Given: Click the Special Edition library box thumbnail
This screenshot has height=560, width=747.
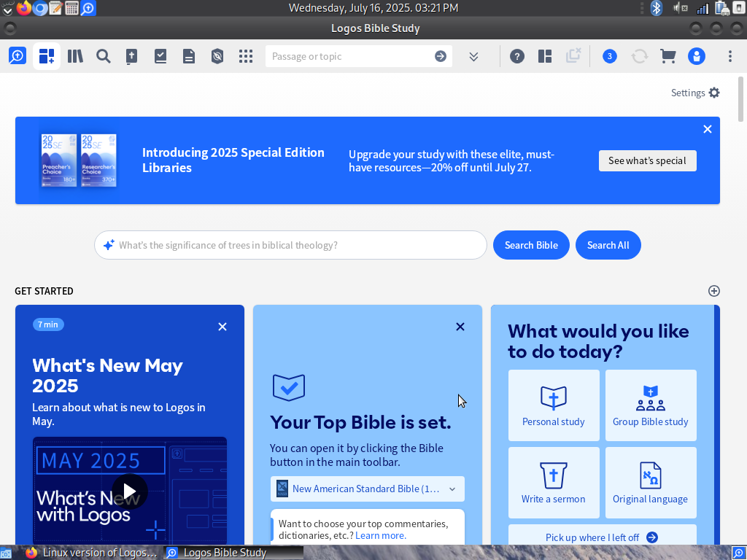Looking at the screenshot, I should click(79, 160).
